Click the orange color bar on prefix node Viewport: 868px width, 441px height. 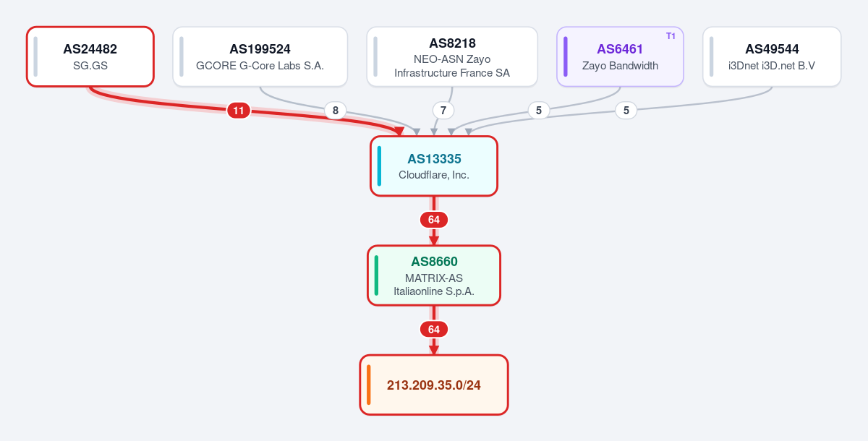pyautogui.click(x=368, y=385)
